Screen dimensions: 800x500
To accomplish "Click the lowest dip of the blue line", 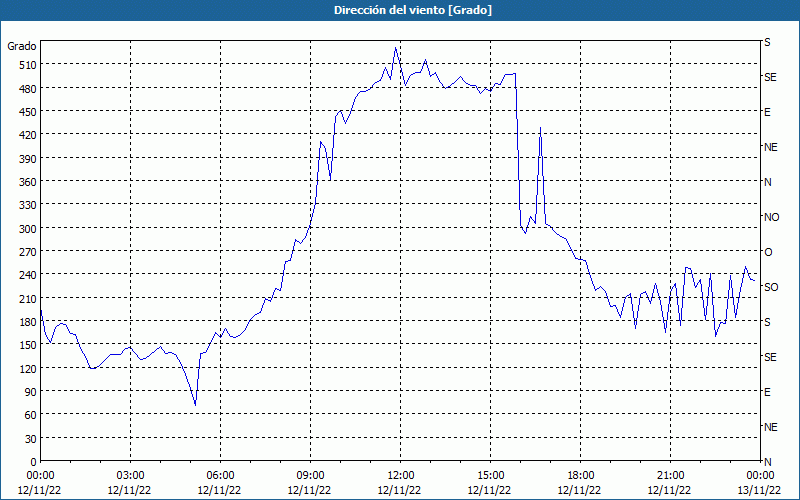I will point(196,404).
